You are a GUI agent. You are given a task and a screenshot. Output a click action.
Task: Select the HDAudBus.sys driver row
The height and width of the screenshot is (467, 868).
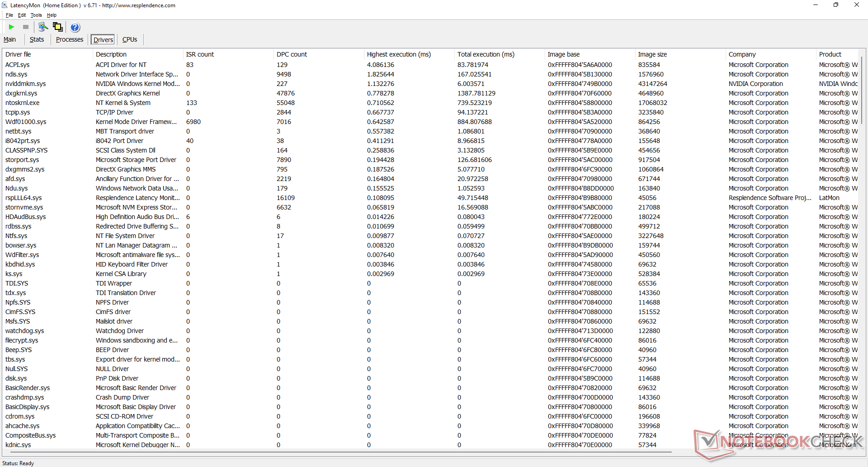coord(430,217)
